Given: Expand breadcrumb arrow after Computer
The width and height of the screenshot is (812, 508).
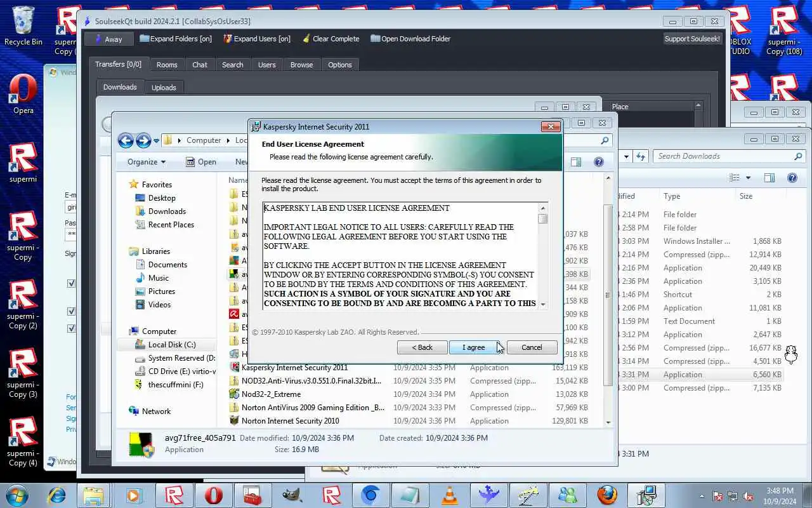Looking at the screenshot, I should pos(228,140).
